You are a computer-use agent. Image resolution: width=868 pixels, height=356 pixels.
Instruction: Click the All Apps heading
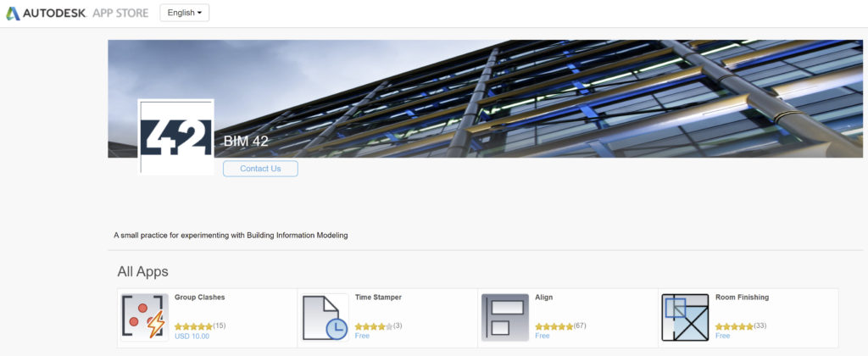pyautogui.click(x=142, y=272)
